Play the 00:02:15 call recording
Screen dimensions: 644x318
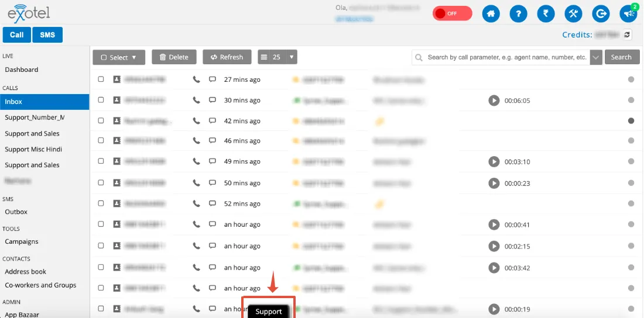tap(494, 246)
